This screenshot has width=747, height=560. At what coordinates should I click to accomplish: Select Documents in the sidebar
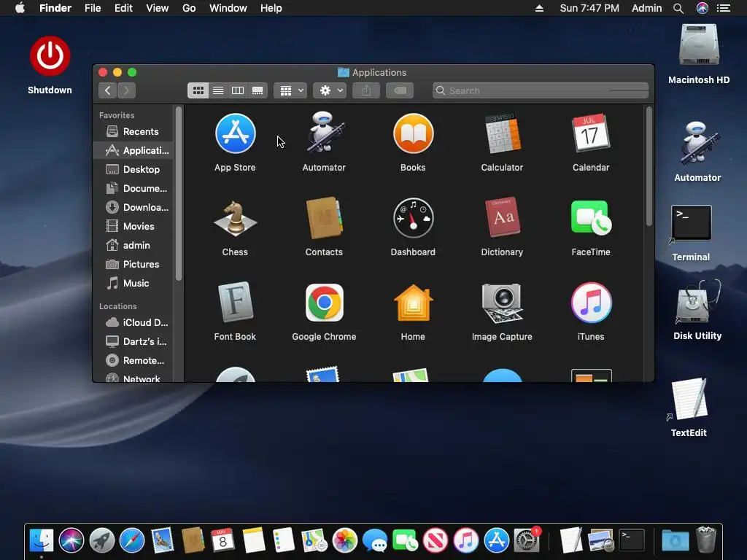[x=133, y=189]
